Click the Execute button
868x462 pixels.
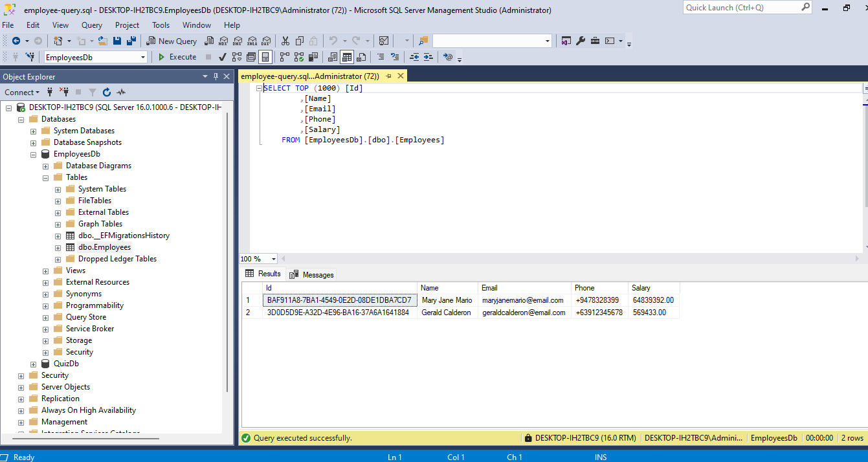[x=177, y=57]
